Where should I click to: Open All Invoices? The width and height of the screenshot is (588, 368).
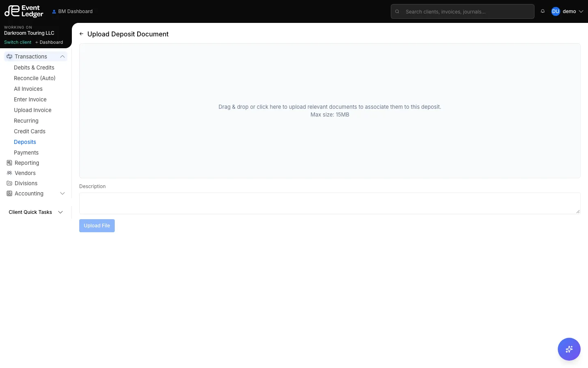pos(28,89)
